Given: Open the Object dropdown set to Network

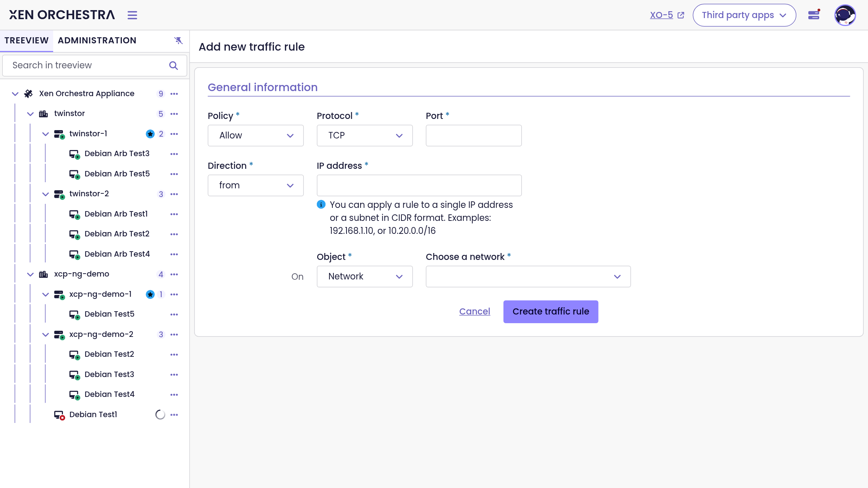Looking at the screenshot, I should [x=365, y=277].
